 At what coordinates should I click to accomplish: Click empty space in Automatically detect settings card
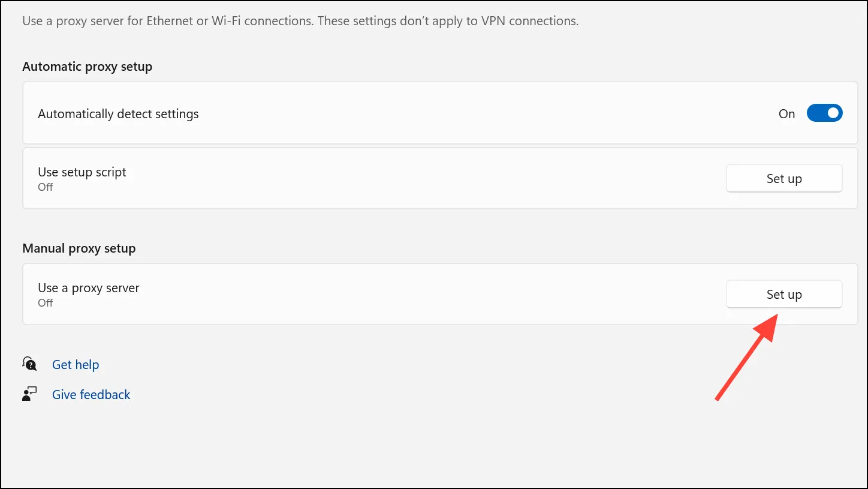pyautogui.click(x=480, y=113)
